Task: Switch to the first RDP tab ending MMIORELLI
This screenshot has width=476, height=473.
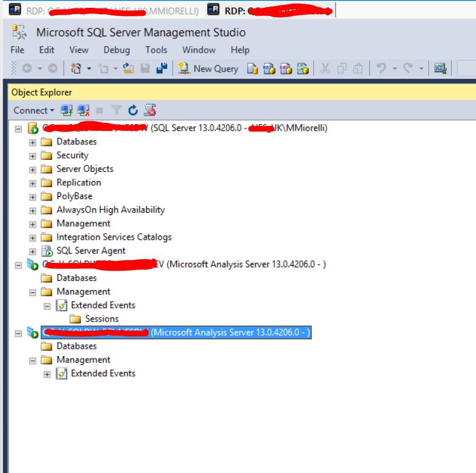Action: tap(104, 11)
